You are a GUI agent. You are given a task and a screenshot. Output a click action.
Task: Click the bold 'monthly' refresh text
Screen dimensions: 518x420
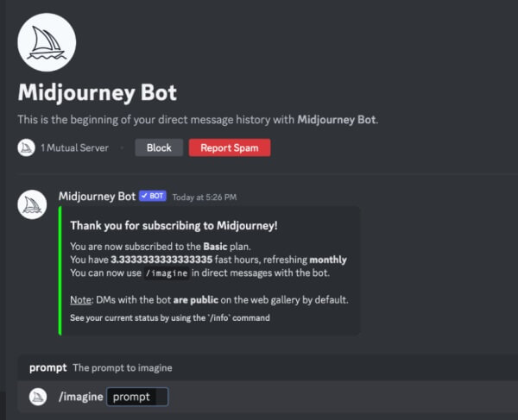(x=328, y=260)
